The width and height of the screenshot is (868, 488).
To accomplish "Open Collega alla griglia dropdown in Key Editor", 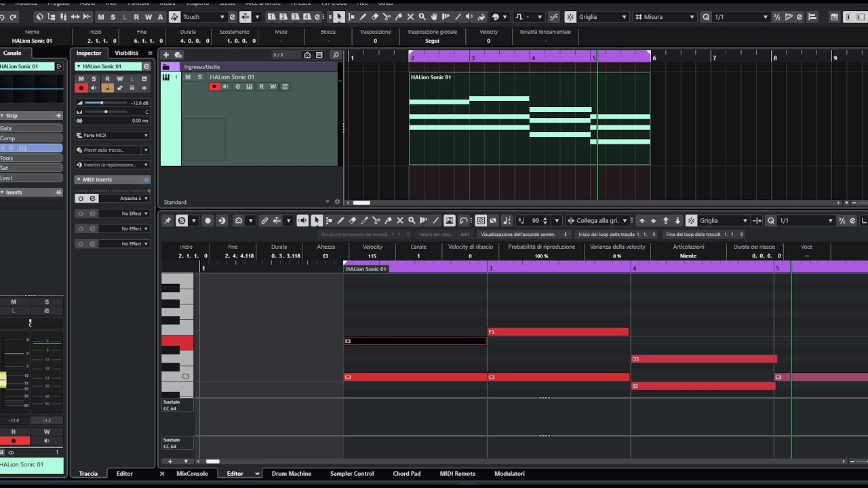I will 598,220.
